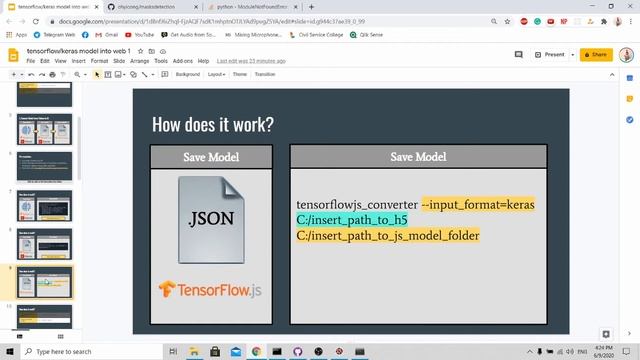Click the slide title 'How does it work?'
Screen dimensions: 640x360
(213, 124)
